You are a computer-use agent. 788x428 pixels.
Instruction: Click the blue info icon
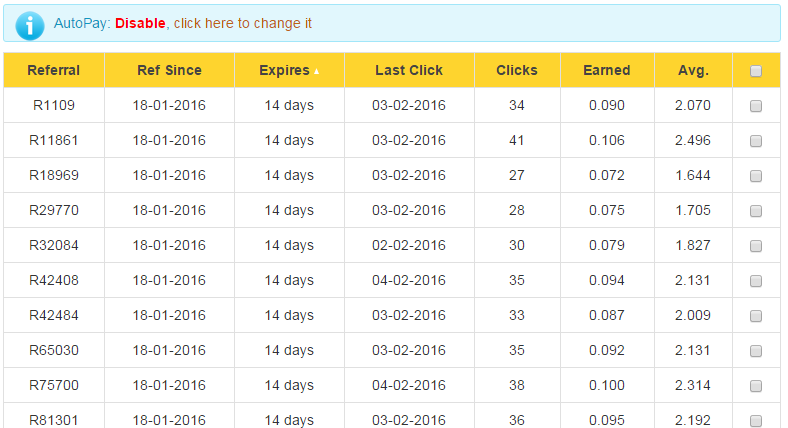click(x=30, y=24)
